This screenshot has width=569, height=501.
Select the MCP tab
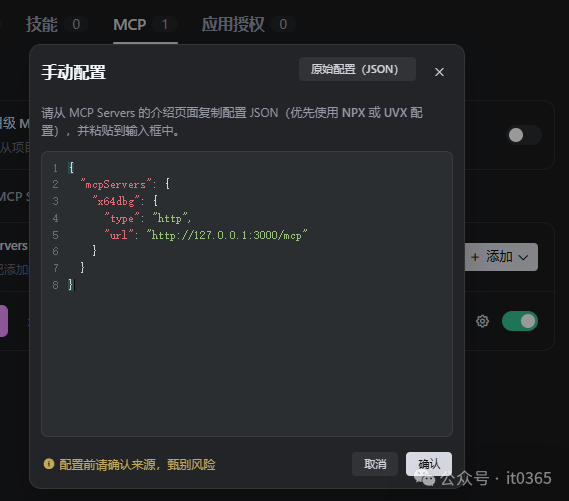pyautogui.click(x=130, y=24)
